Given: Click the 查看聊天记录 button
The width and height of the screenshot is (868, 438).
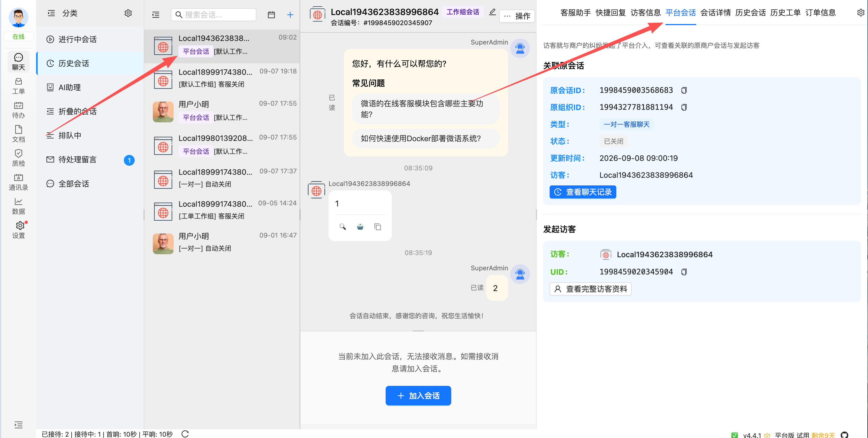Looking at the screenshot, I should (583, 192).
